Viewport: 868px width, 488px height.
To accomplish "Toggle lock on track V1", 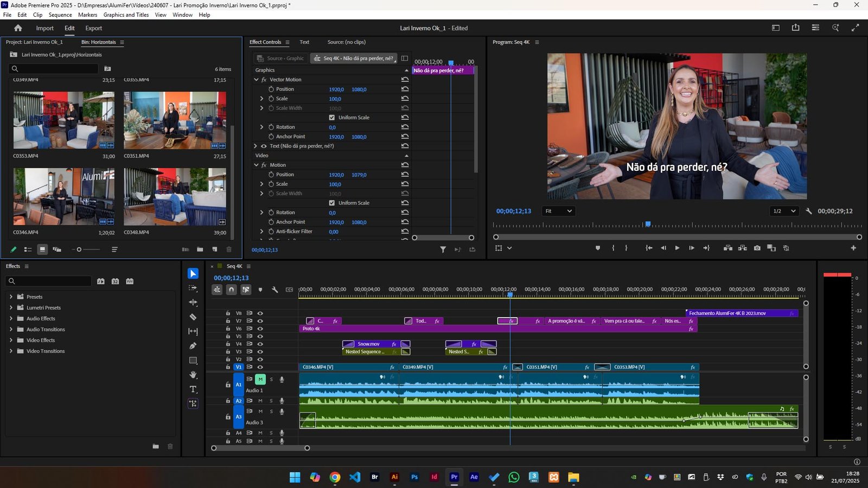I will (228, 367).
